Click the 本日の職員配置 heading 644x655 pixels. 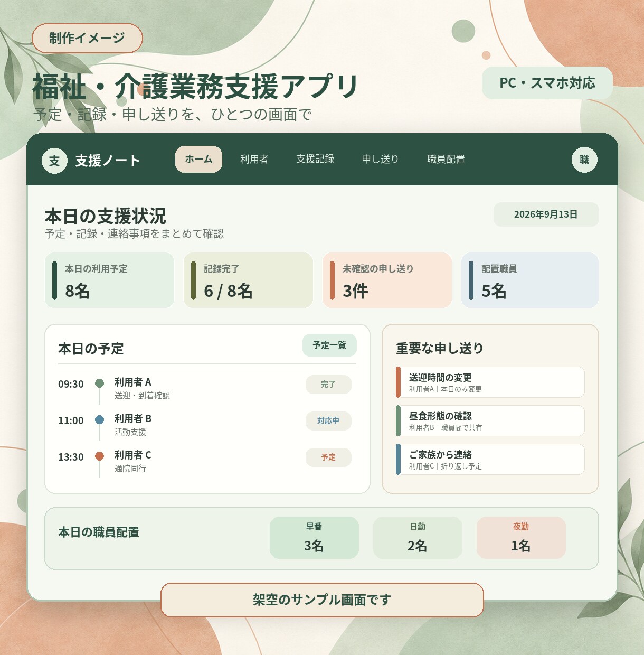click(x=99, y=532)
